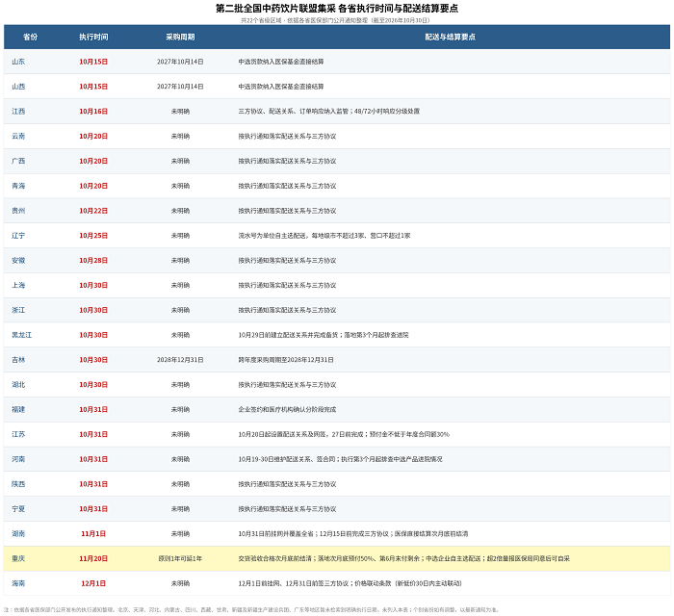This screenshot has height=616, width=674.
Task: Select the 江苏 province cell
Action: tap(18, 434)
